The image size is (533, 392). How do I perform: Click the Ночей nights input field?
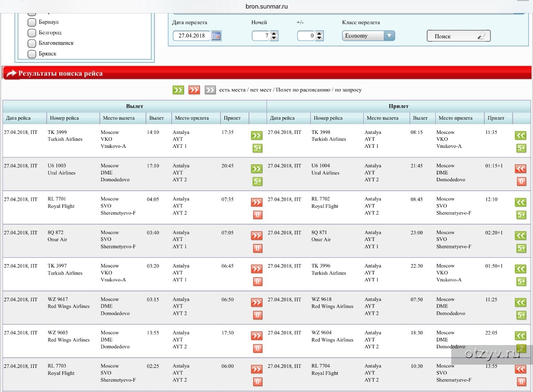click(261, 36)
